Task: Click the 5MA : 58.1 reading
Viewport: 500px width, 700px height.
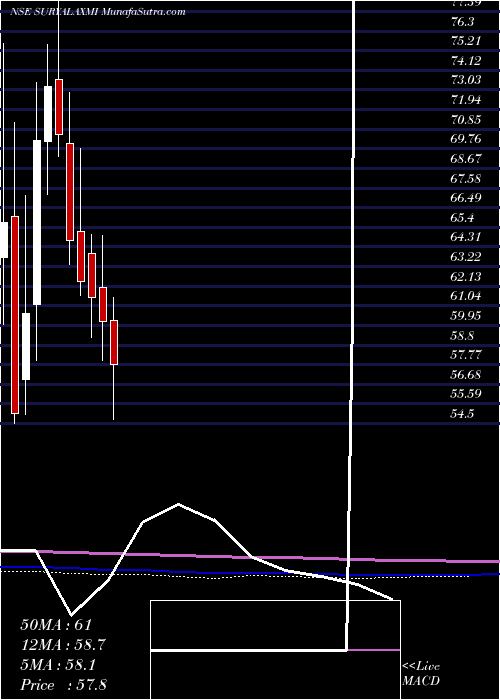Action: coord(58,665)
